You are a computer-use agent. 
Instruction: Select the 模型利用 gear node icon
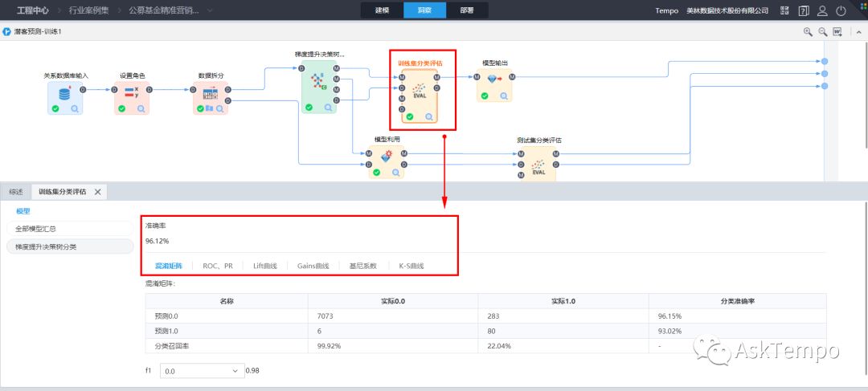(387, 157)
